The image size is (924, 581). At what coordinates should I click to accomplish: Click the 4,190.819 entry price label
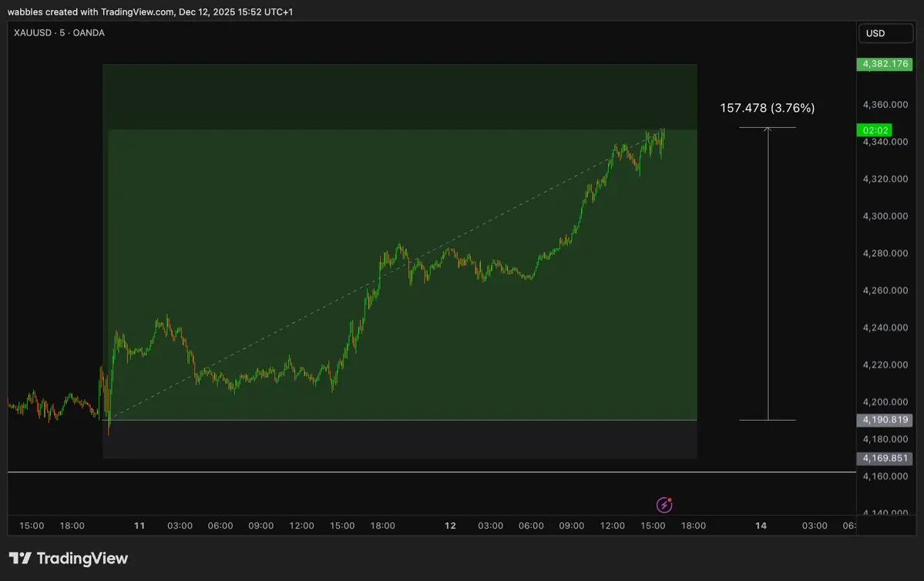[x=885, y=420]
